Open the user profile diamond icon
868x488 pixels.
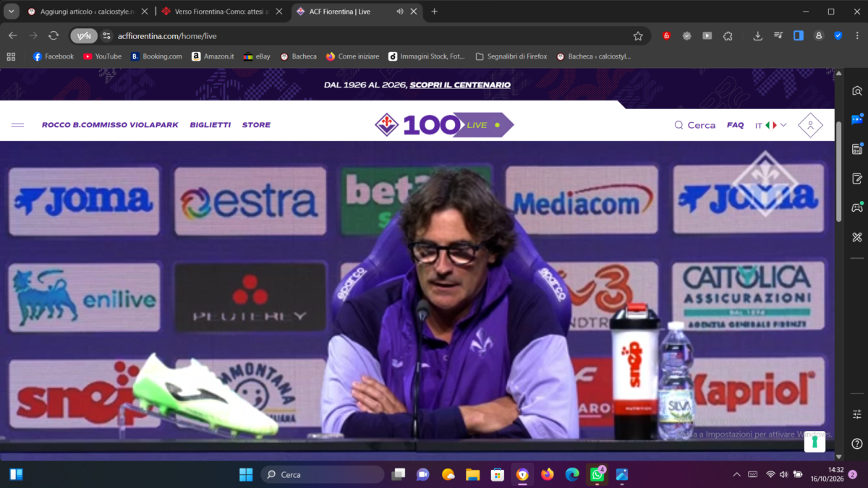810,125
